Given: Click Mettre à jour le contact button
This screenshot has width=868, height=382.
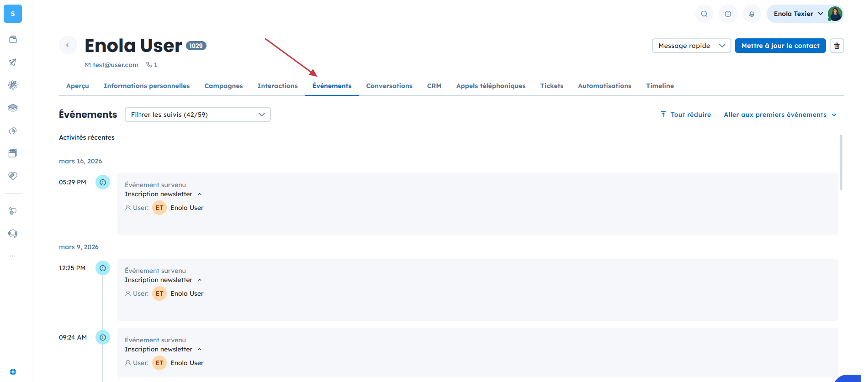Looking at the screenshot, I should 780,46.
